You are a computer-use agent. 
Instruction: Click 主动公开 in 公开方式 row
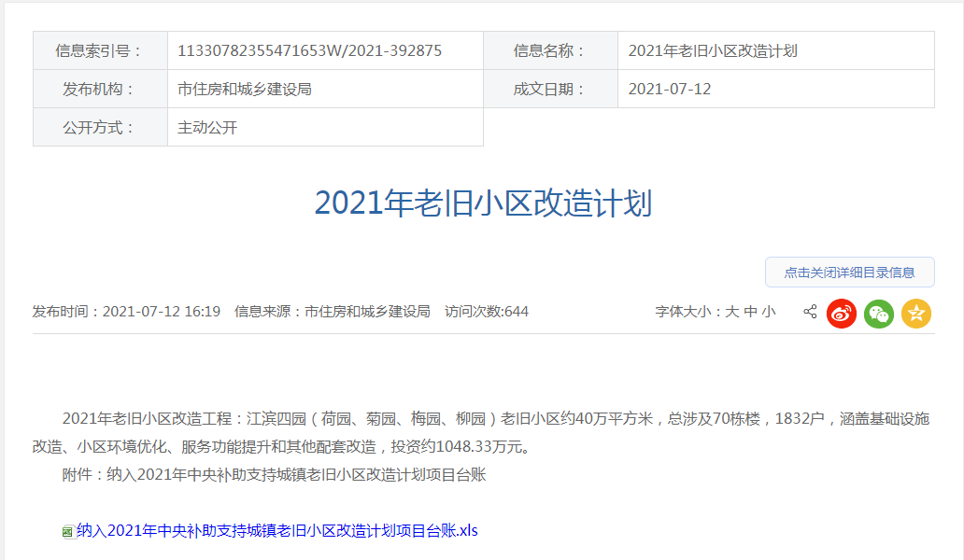coord(207,127)
